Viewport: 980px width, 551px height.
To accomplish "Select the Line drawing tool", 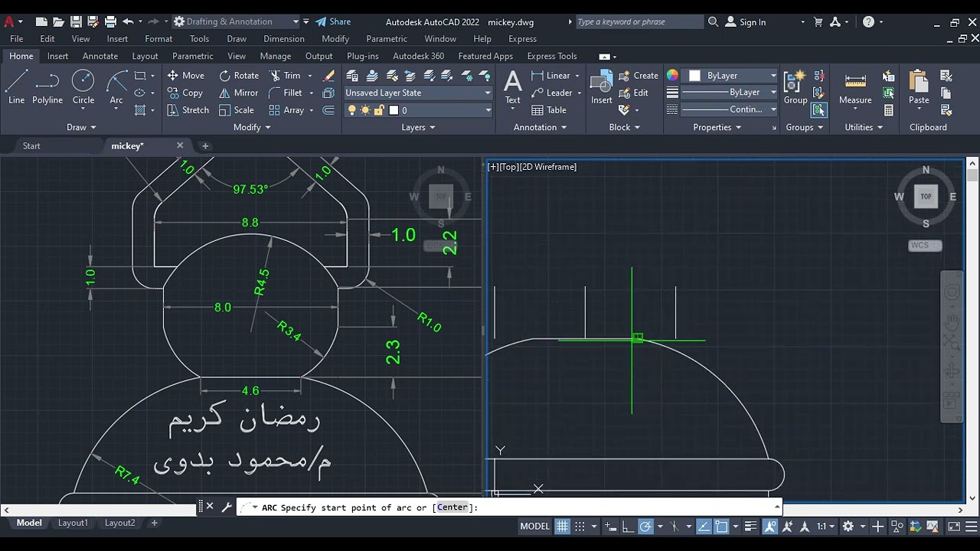I will pos(16,86).
